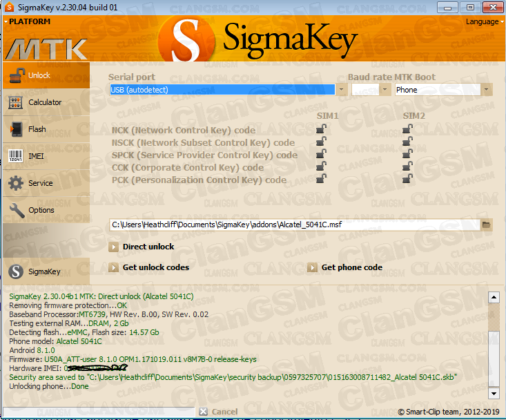Click the progress bar at the bottom
Viewport: 506px width, 420px height.
pyautogui.click(x=99, y=412)
